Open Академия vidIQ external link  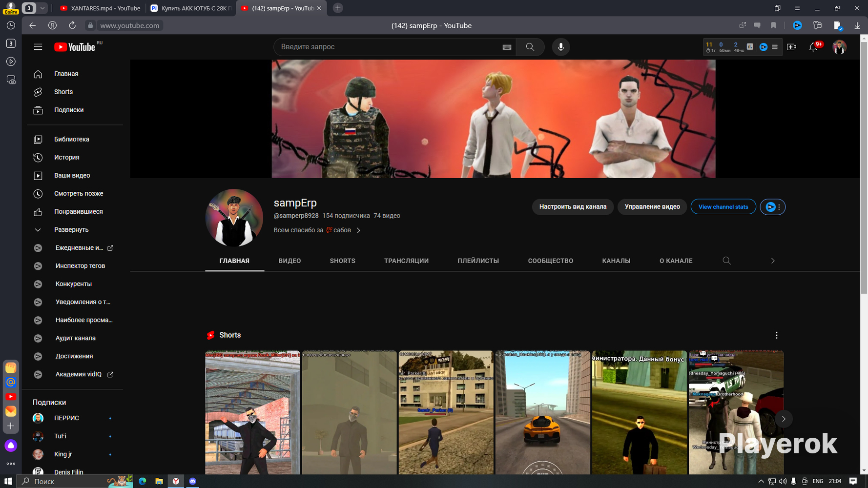pyautogui.click(x=73, y=374)
